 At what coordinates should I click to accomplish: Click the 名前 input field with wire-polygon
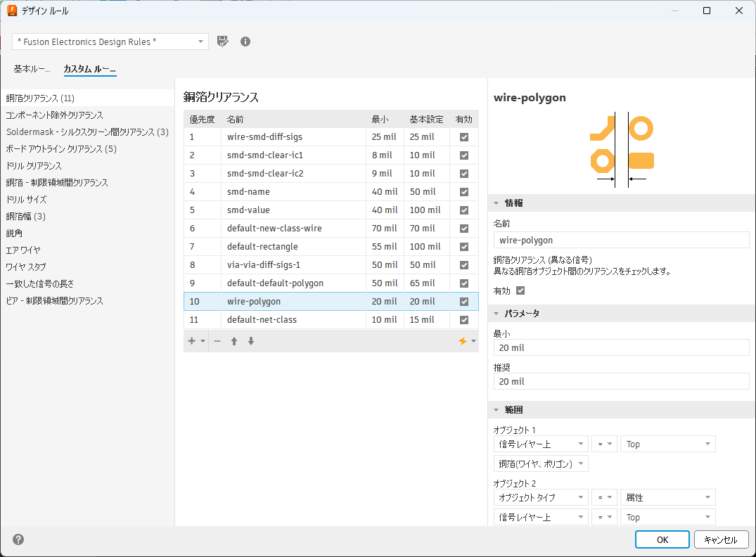click(621, 240)
